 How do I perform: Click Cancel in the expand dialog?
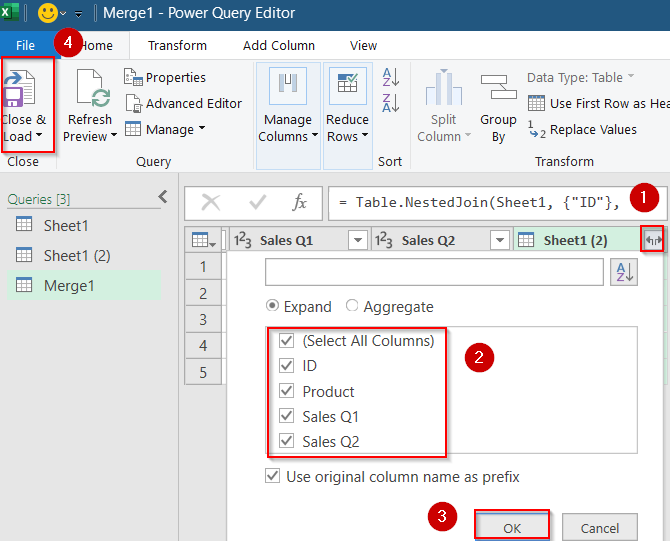click(600, 528)
